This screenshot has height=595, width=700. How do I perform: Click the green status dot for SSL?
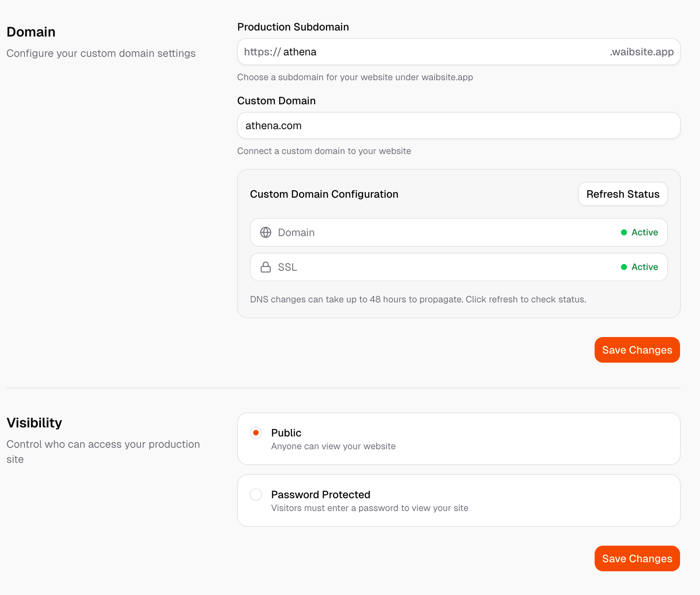click(624, 267)
